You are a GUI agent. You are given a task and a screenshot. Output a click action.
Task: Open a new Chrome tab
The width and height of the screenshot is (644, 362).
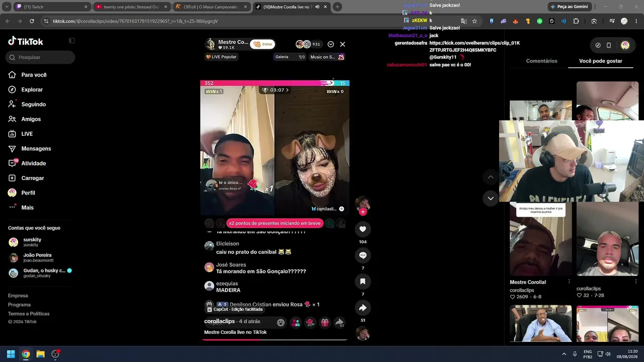(x=337, y=7)
